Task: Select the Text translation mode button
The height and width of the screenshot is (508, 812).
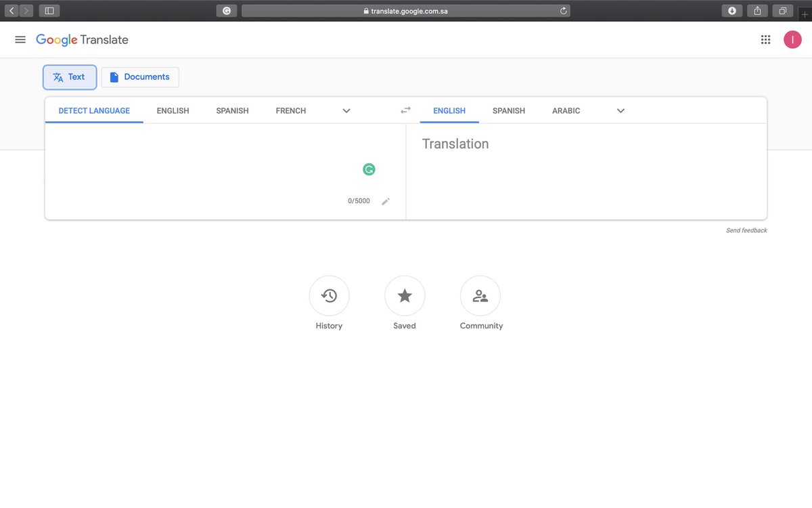Action: click(x=70, y=77)
